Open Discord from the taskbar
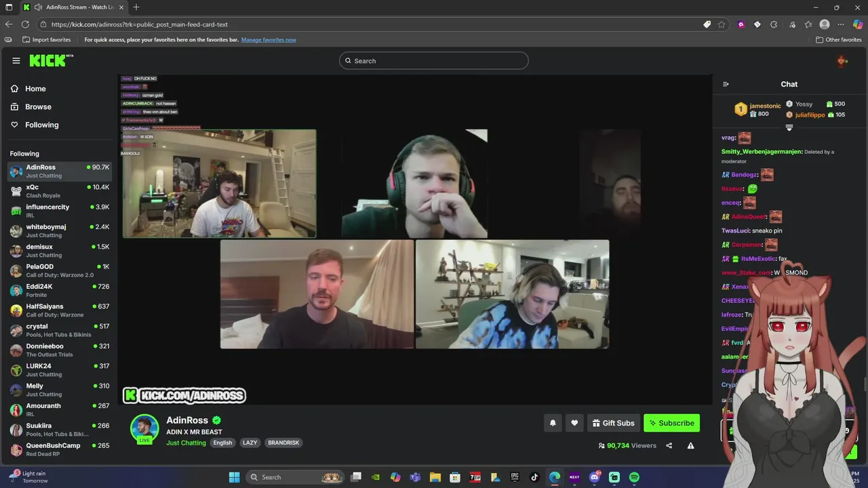Image resolution: width=868 pixels, height=488 pixels. pyautogui.click(x=595, y=477)
